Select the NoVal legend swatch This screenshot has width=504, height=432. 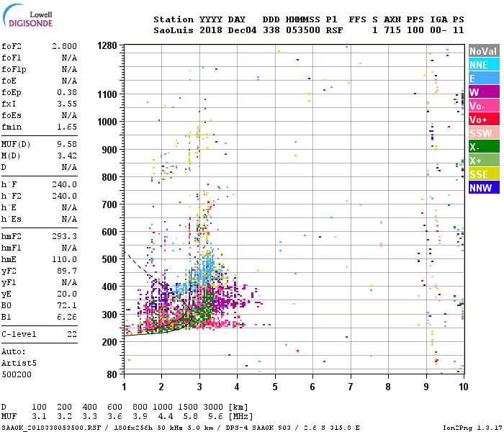click(484, 51)
